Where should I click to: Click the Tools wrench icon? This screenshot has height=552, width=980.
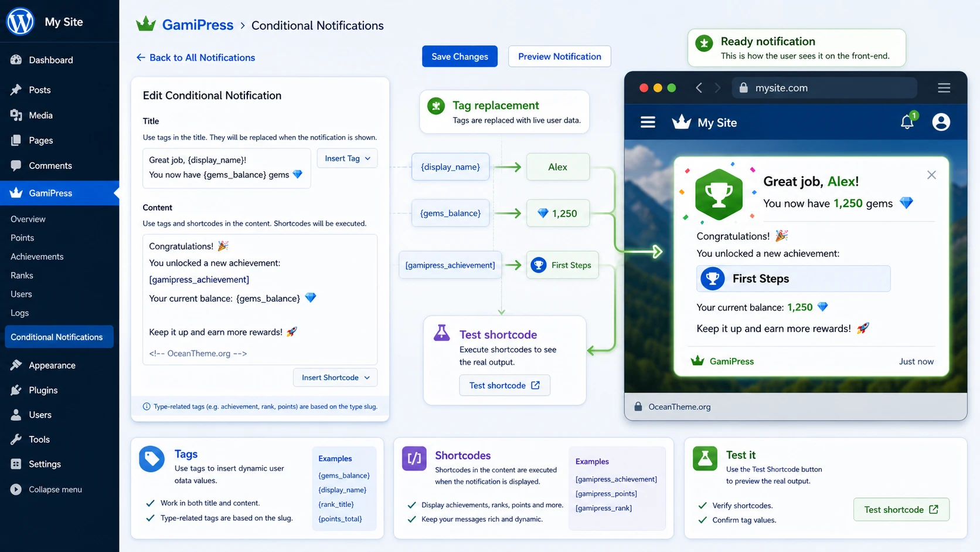(x=16, y=439)
